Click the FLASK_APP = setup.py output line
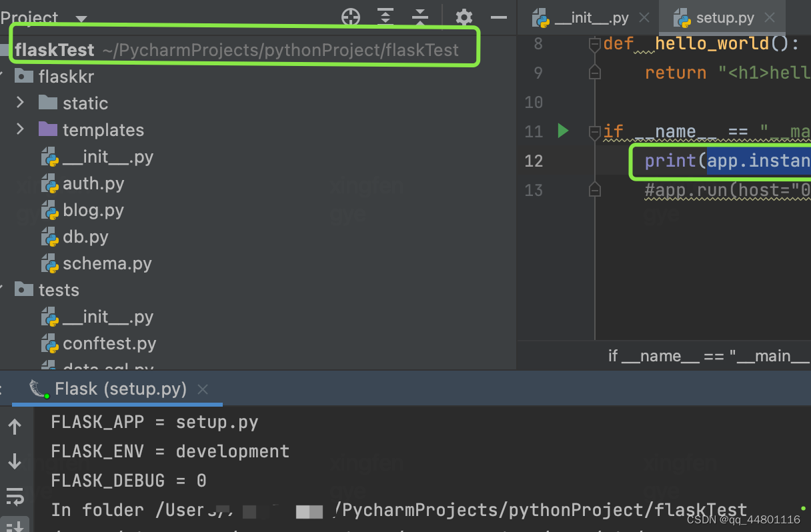The width and height of the screenshot is (811, 532). pyautogui.click(x=154, y=422)
